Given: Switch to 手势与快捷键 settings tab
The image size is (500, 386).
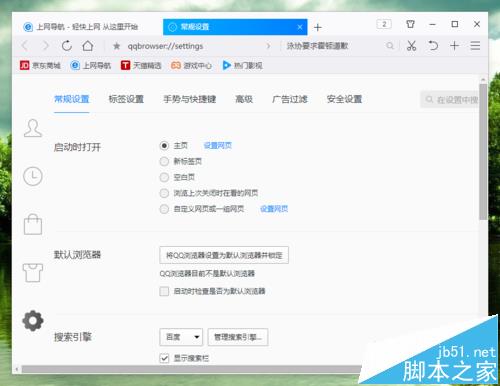Looking at the screenshot, I should tap(189, 99).
